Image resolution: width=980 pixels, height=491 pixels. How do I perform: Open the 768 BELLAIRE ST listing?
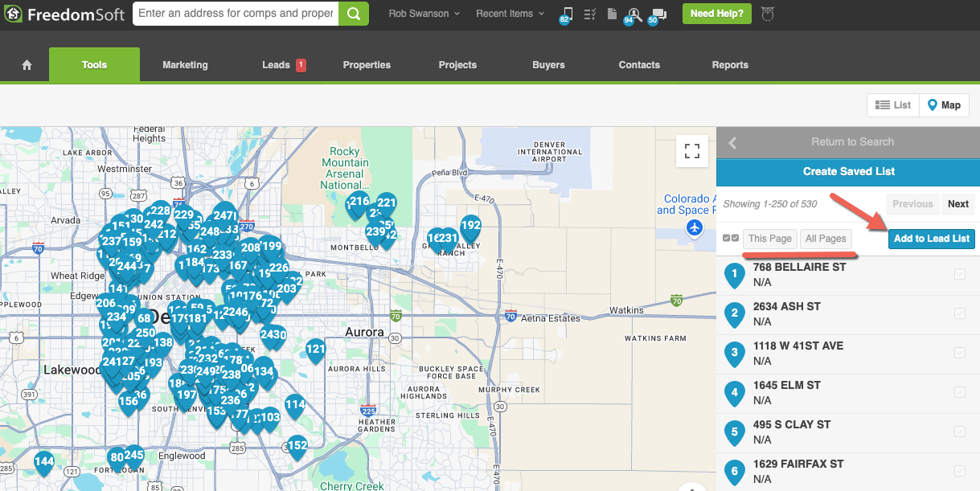pos(800,267)
